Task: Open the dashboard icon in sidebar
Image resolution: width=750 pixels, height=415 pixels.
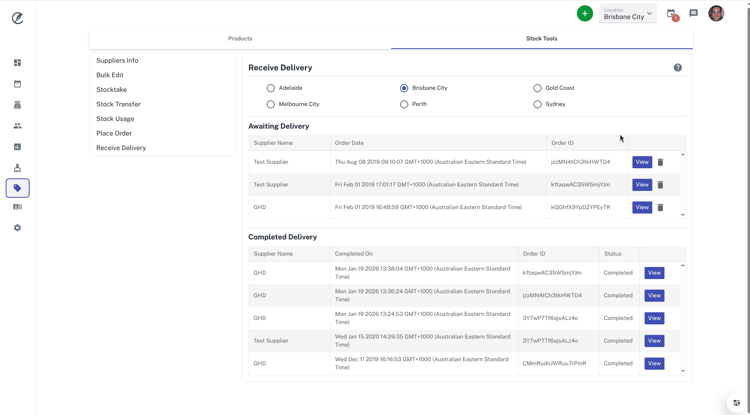Action: [17, 63]
